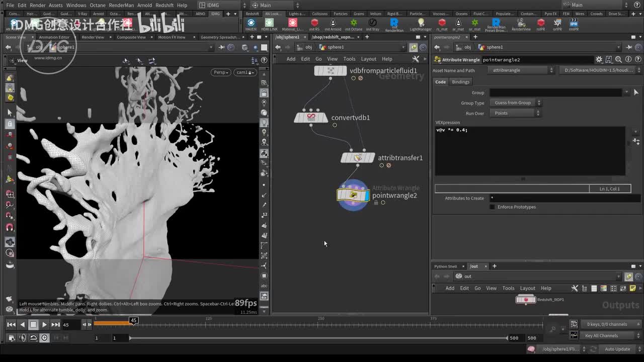Switch to the Python Shell tab
Screen dimensions: 644x362
point(445,266)
